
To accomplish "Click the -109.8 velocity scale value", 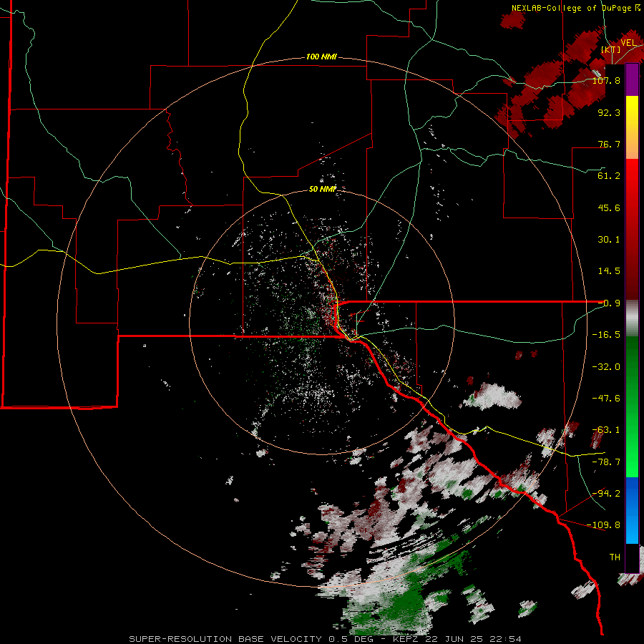I will pyautogui.click(x=603, y=525).
